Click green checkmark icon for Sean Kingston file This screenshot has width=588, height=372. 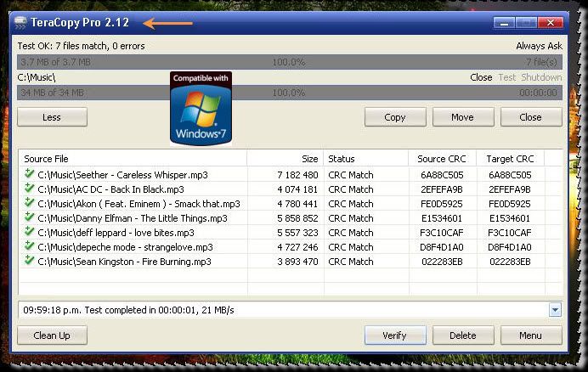pos(30,261)
